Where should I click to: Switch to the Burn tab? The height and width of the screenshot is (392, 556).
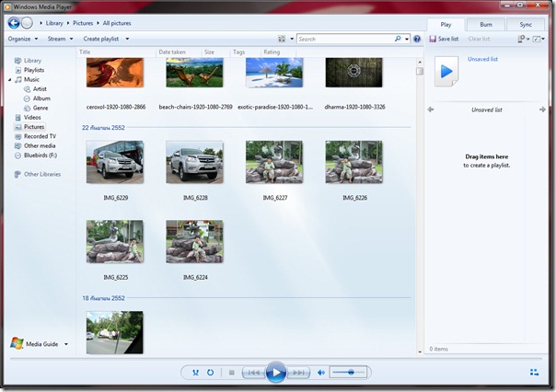485,25
